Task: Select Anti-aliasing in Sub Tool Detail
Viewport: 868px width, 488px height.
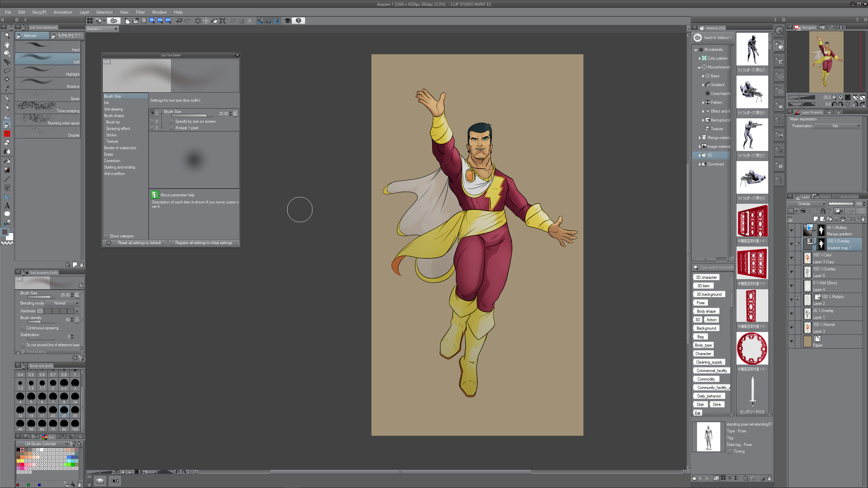Action: [x=114, y=109]
